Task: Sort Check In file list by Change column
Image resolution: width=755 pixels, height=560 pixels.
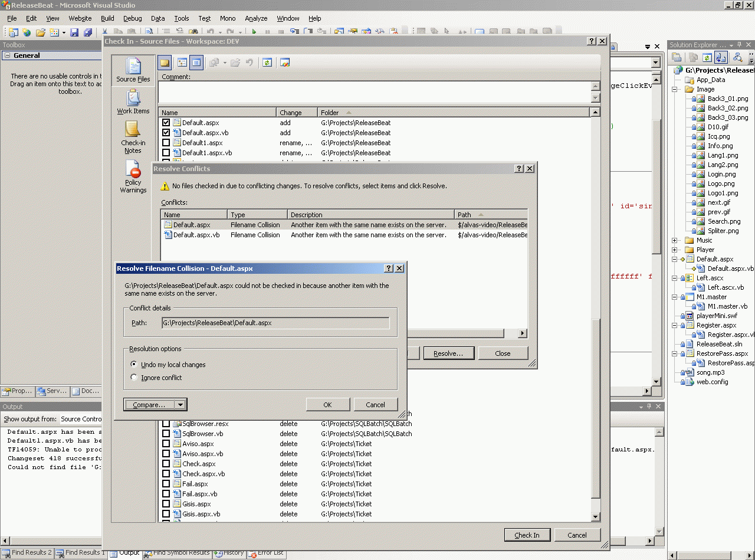Action: pyautogui.click(x=297, y=113)
